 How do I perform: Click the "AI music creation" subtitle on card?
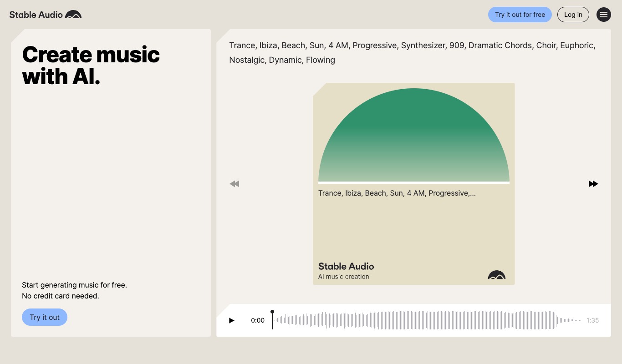343,277
